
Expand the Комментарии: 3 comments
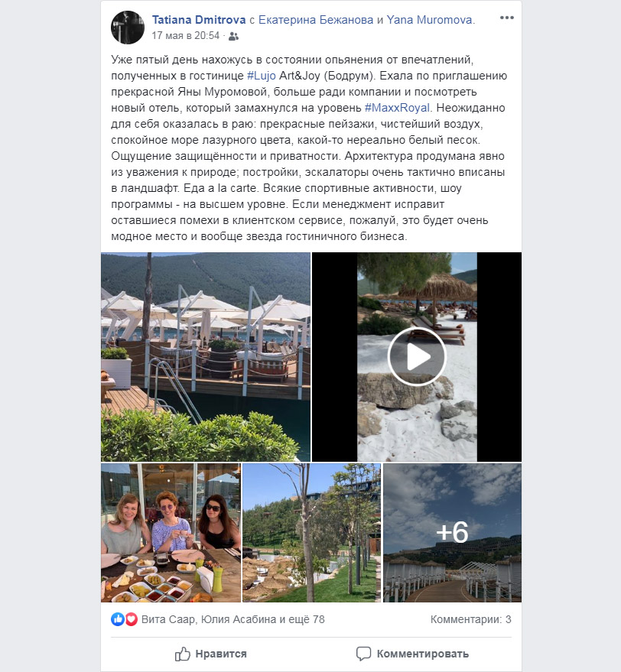click(x=470, y=619)
